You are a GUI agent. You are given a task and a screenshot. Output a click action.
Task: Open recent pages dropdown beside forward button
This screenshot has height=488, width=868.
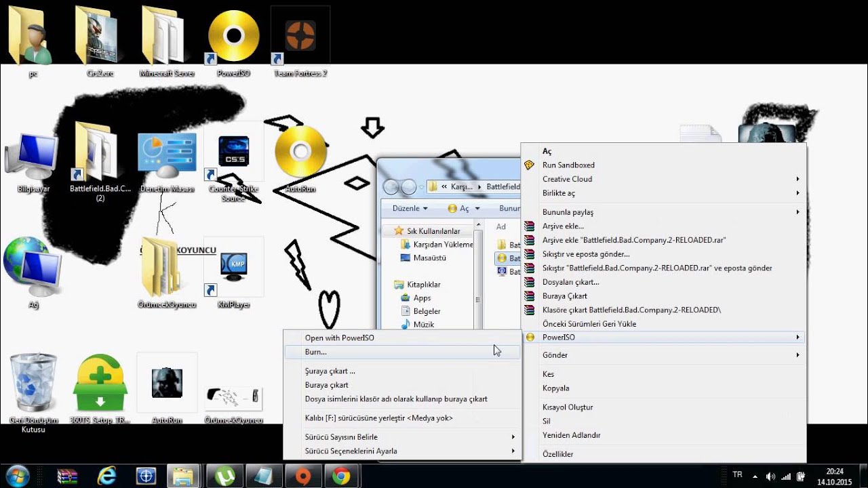click(x=422, y=187)
